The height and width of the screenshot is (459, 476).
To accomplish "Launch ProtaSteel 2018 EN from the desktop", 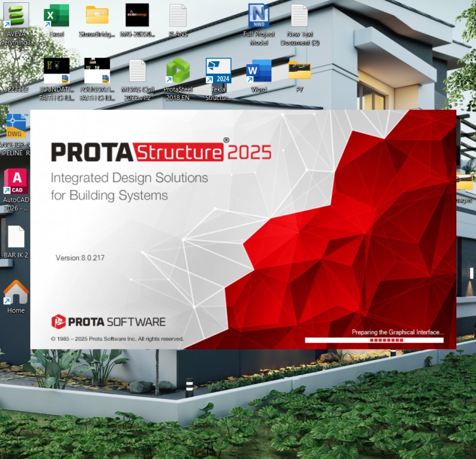I will 178,71.
